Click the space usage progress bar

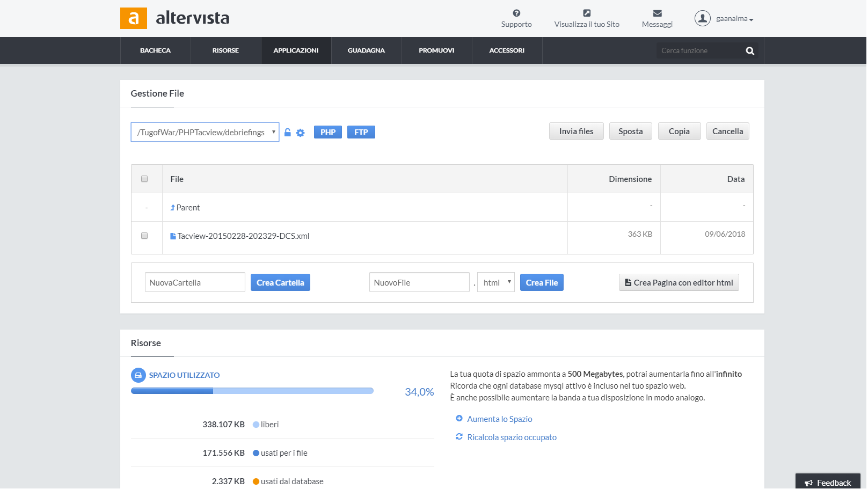[252, 391]
